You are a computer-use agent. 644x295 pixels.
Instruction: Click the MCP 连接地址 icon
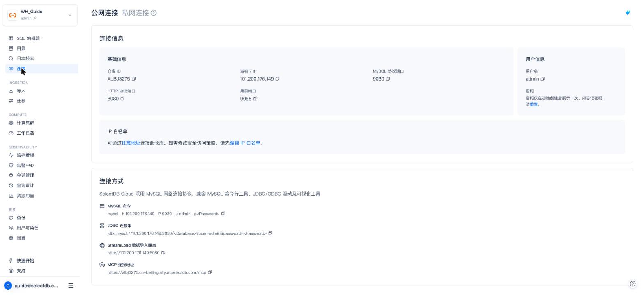pyautogui.click(x=102, y=265)
